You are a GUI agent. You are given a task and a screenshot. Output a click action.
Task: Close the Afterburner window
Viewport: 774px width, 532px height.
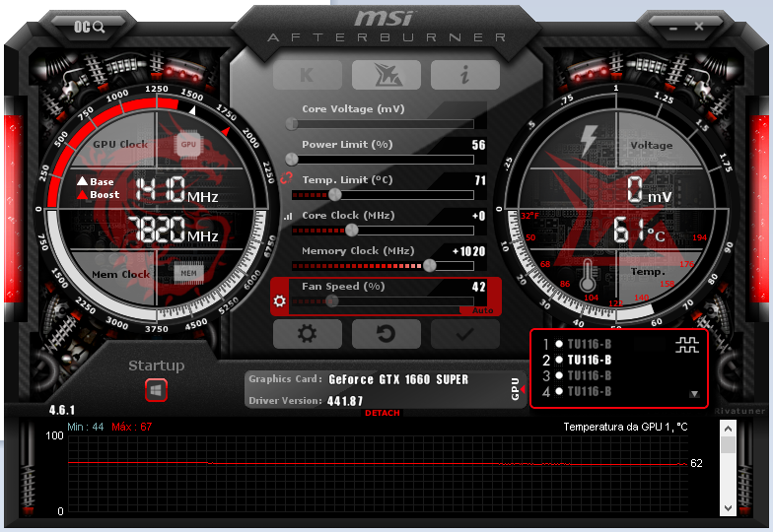click(x=699, y=27)
